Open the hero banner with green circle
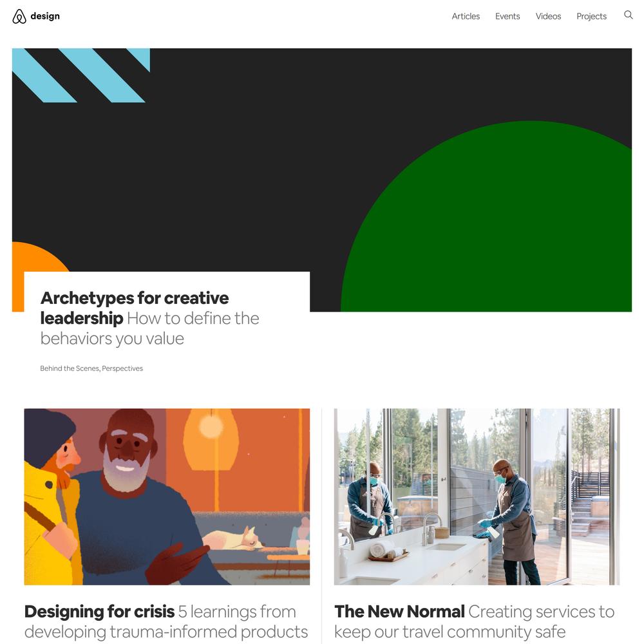Screen dimensions: 644x644 tap(321, 180)
